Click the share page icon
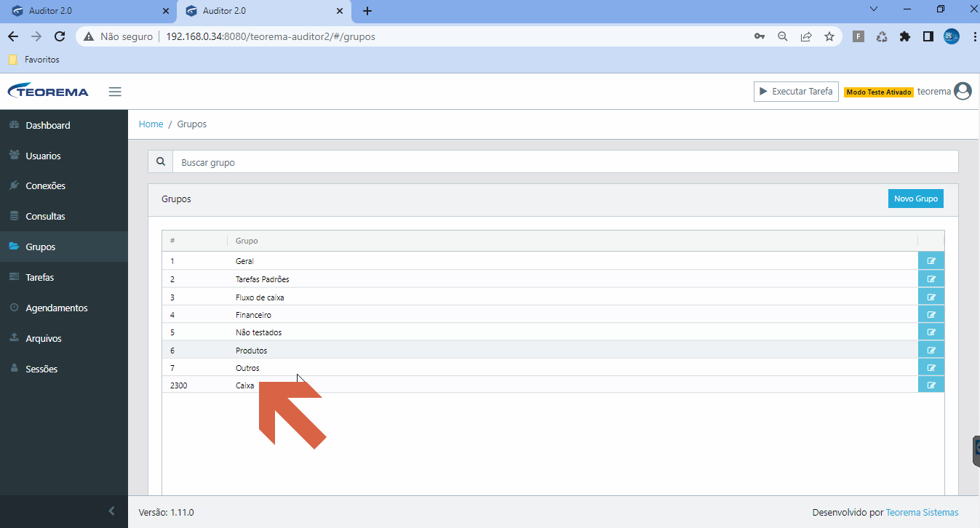This screenshot has width=980, height=528. (x=806, y=36)
